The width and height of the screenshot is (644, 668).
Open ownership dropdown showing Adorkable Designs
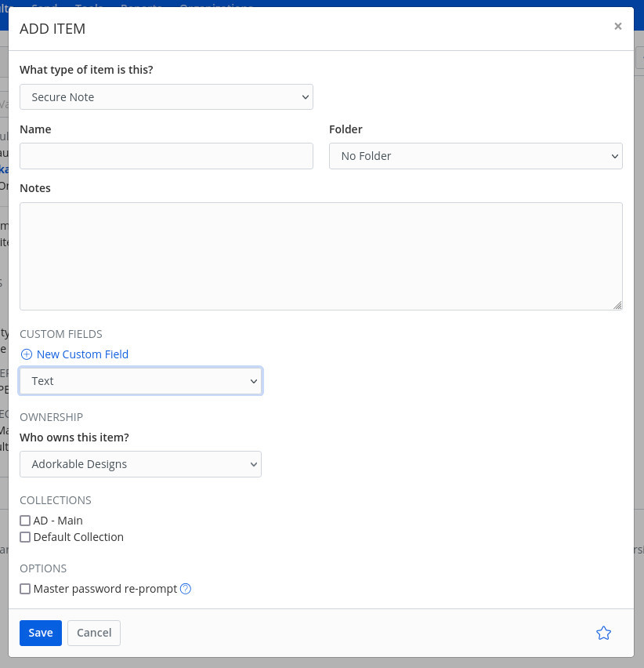coord(141,464)
